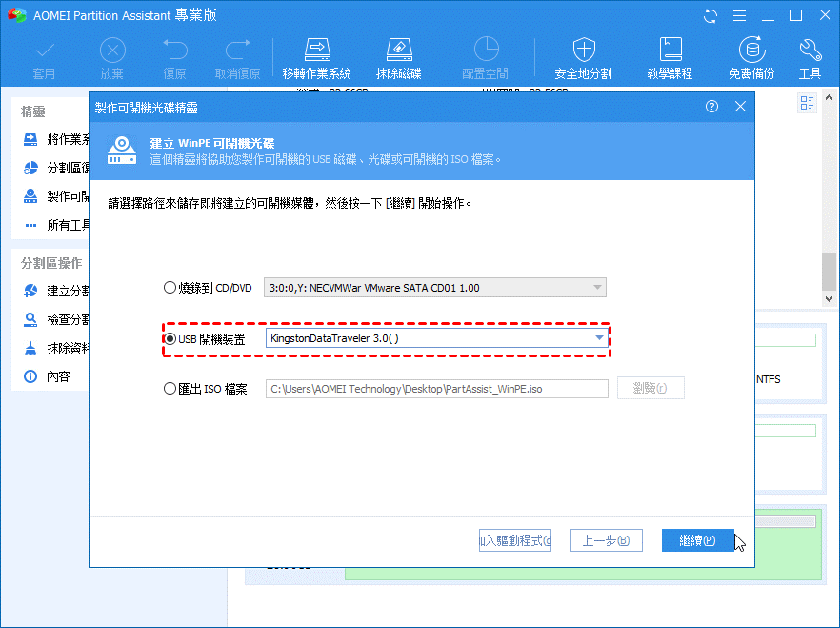Click the 內容 info sidebar icon
The width and height of the screenshot is (840, 628).
tap(30, 376)
